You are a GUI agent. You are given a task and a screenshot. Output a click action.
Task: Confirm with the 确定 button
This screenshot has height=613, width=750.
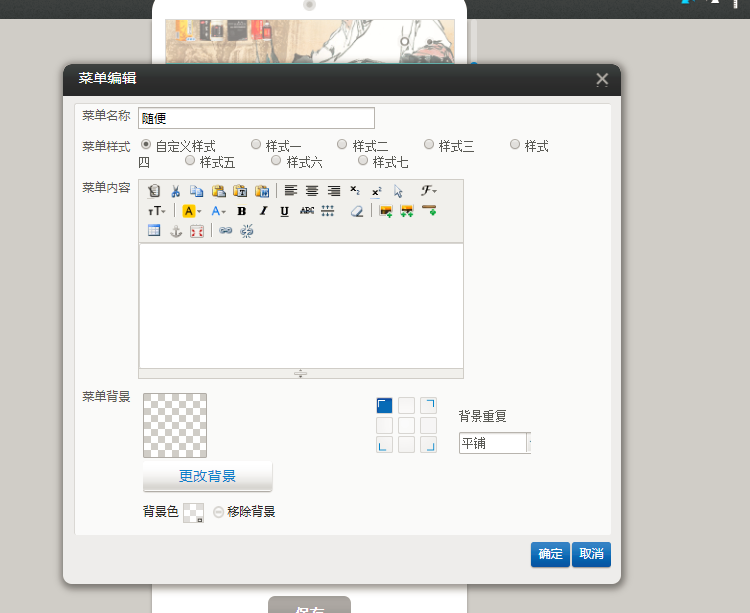[550, 554]
